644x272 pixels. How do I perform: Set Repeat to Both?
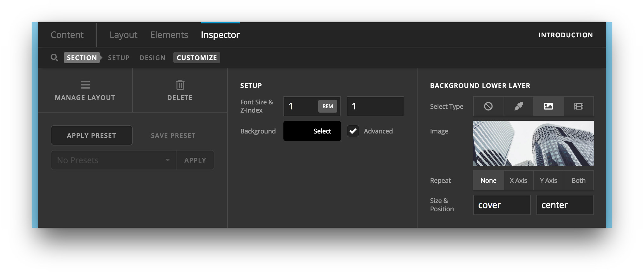[579, 180]
